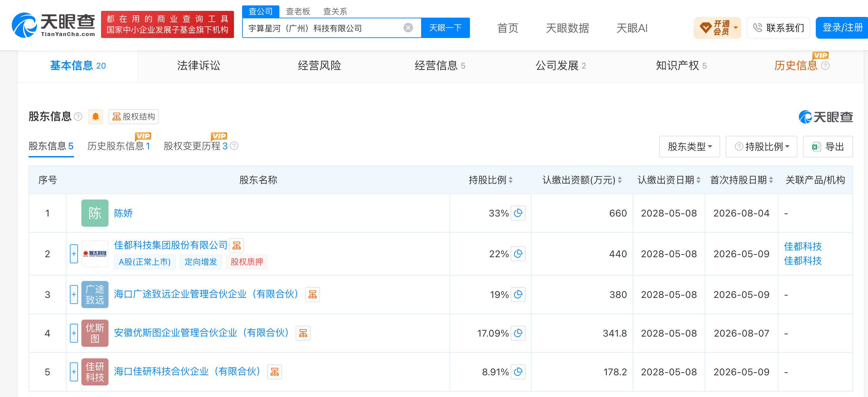View pie chart for 17.09% holding
Viewport: 868px width, 397px height.
(x=518, y=333)
